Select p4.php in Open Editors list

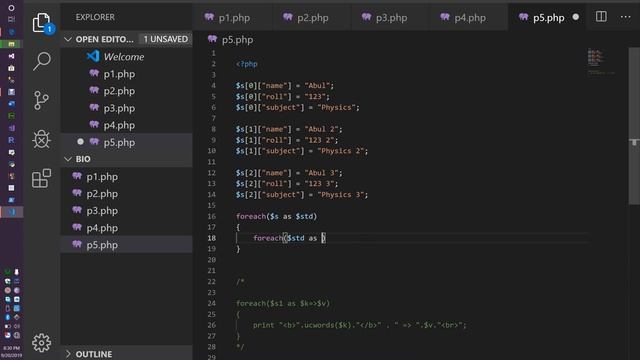coord(127,125)
